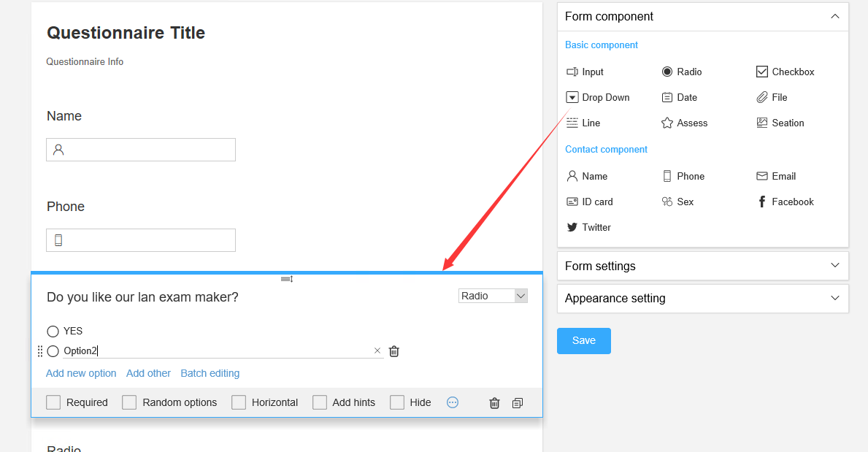
Task: Duplicate the question using the copy icon
Action: (x=518, y=403)
